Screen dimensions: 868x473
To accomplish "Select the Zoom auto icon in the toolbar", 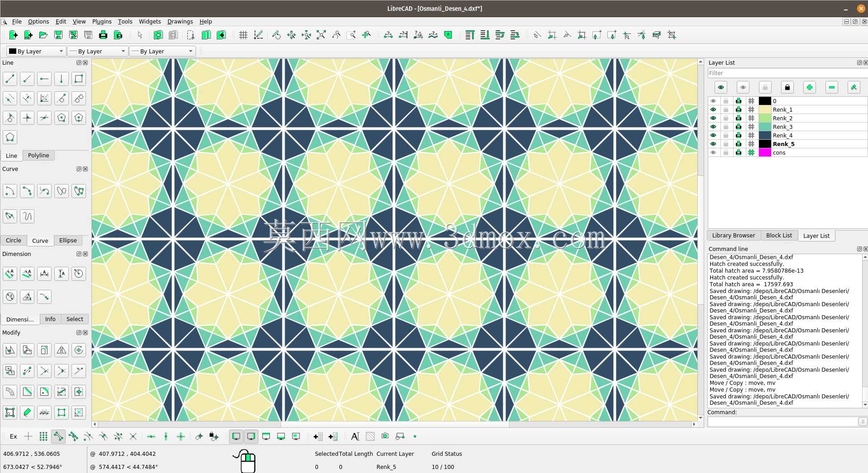I will click(321, 35).
